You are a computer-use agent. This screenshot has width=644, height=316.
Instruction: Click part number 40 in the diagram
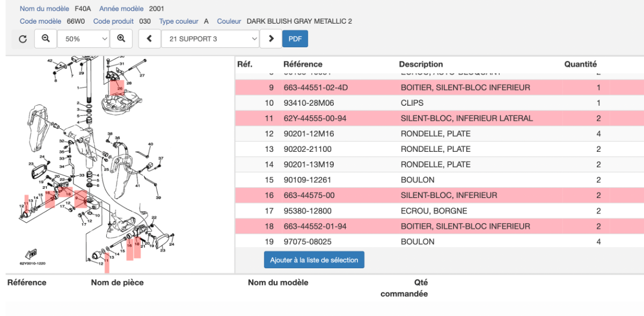(x=150, y=144)
